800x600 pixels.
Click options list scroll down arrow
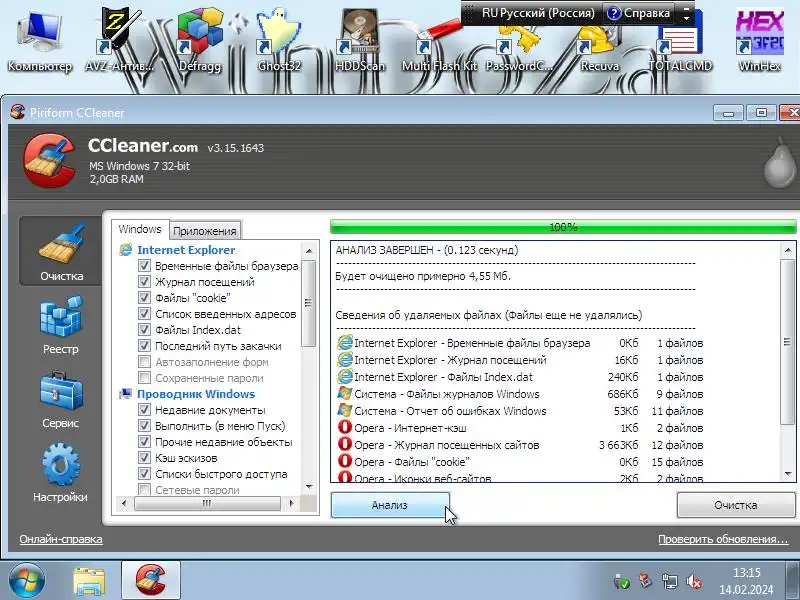tap(309, 487)
